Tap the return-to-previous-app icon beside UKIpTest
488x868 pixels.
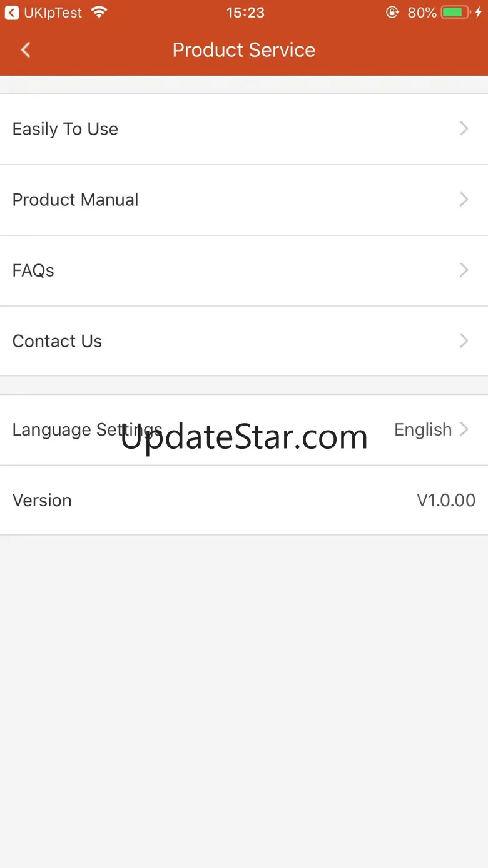click(12, 13)
